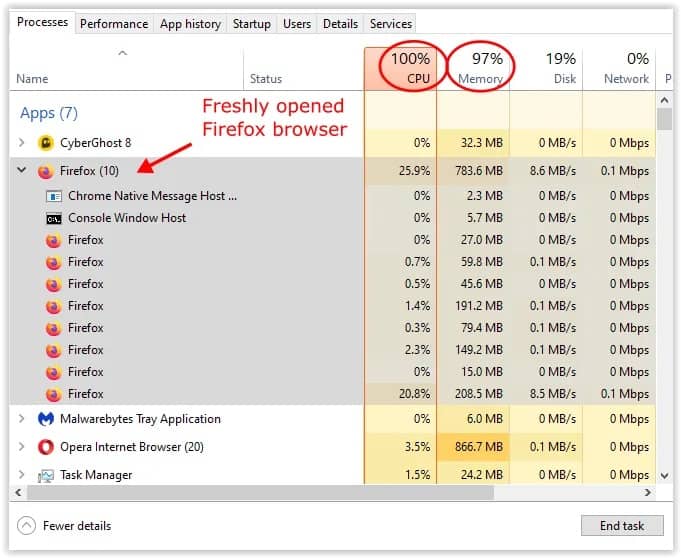Sort by the Network column header
The image size is (681, 558).
pos(619,69)
